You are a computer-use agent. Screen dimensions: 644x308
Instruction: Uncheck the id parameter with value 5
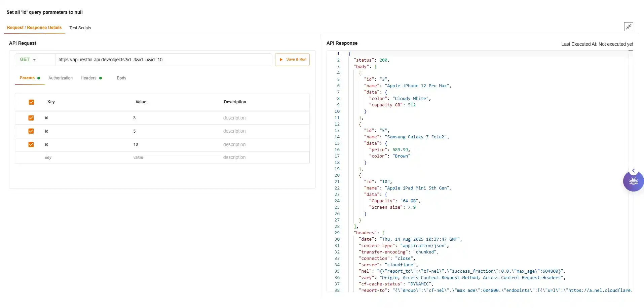pyautogui.click(x=31, y=131)
